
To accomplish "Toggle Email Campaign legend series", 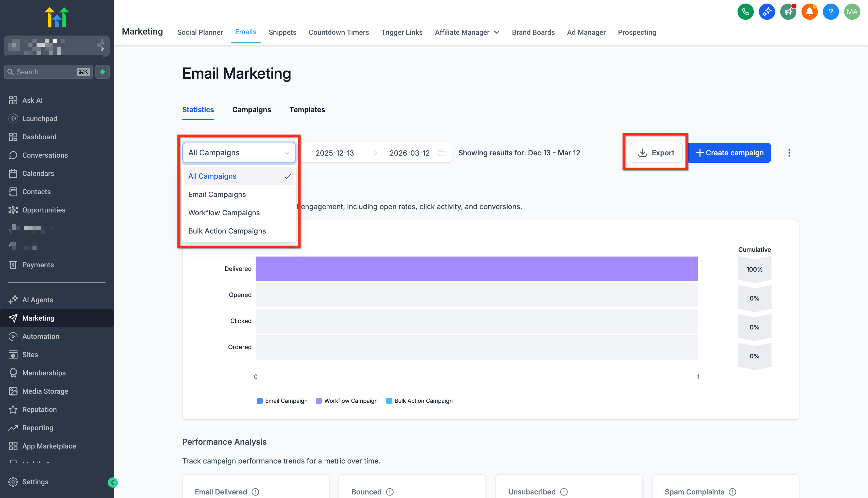I will tap(282, 401).
